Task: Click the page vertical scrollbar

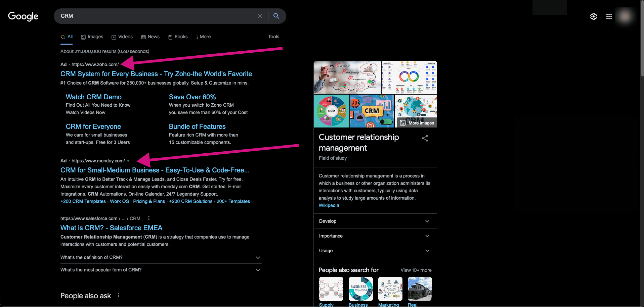Action: (x=642, y=39)
